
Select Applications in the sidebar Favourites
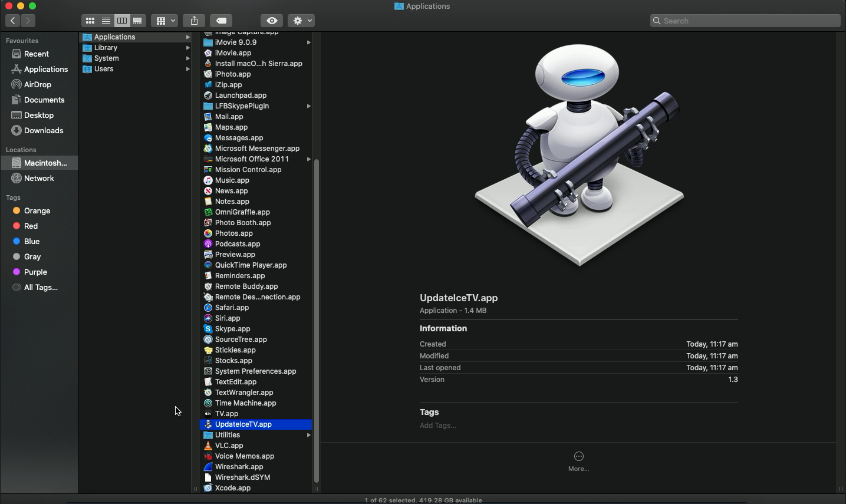point(39,69)
